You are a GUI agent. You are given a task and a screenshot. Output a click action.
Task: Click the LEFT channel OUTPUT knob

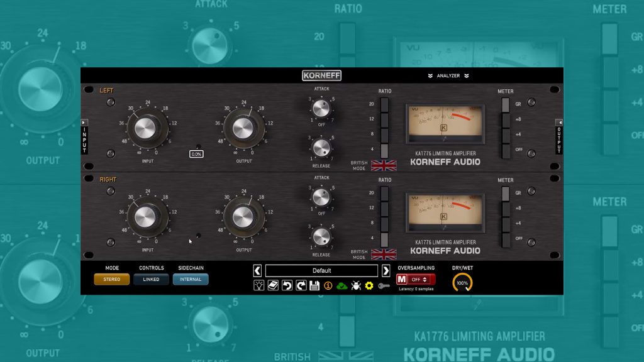click(243, 128)
